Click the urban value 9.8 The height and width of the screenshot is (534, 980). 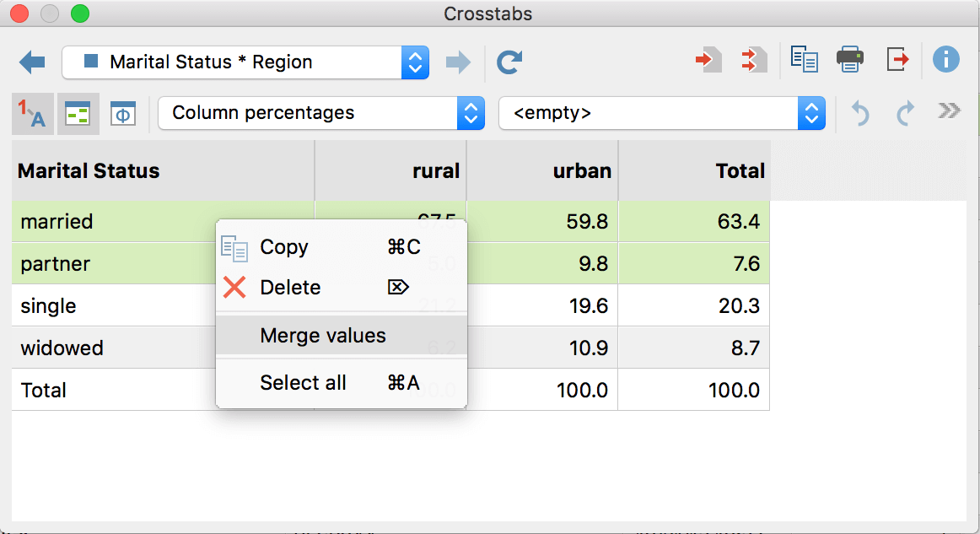coord(593,264)
